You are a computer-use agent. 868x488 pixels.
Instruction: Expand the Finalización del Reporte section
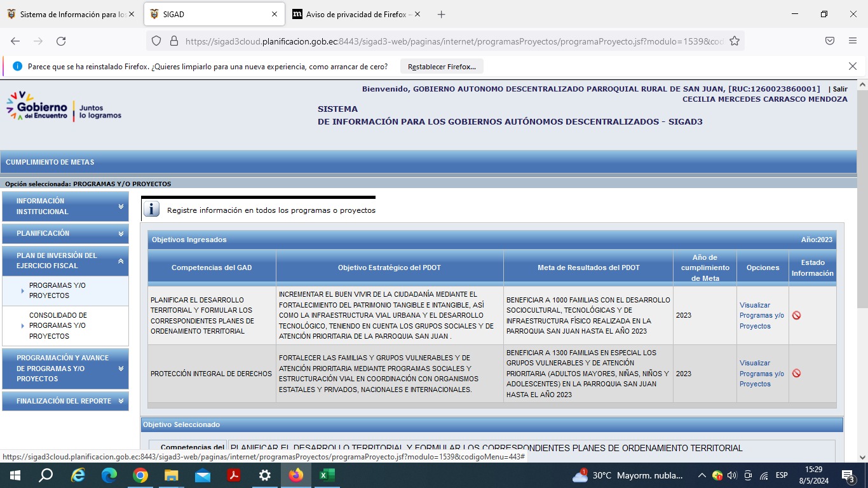[x=65, y=401]
